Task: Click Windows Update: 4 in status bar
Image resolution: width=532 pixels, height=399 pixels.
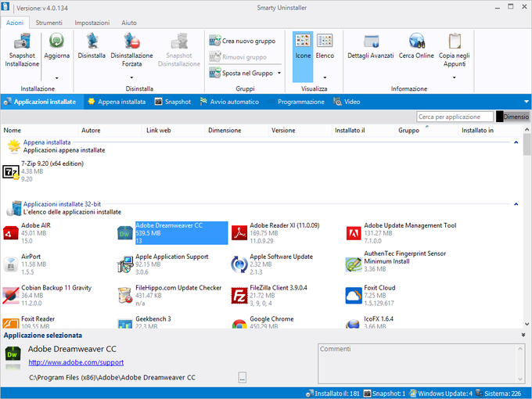Action: coord(440,394)
